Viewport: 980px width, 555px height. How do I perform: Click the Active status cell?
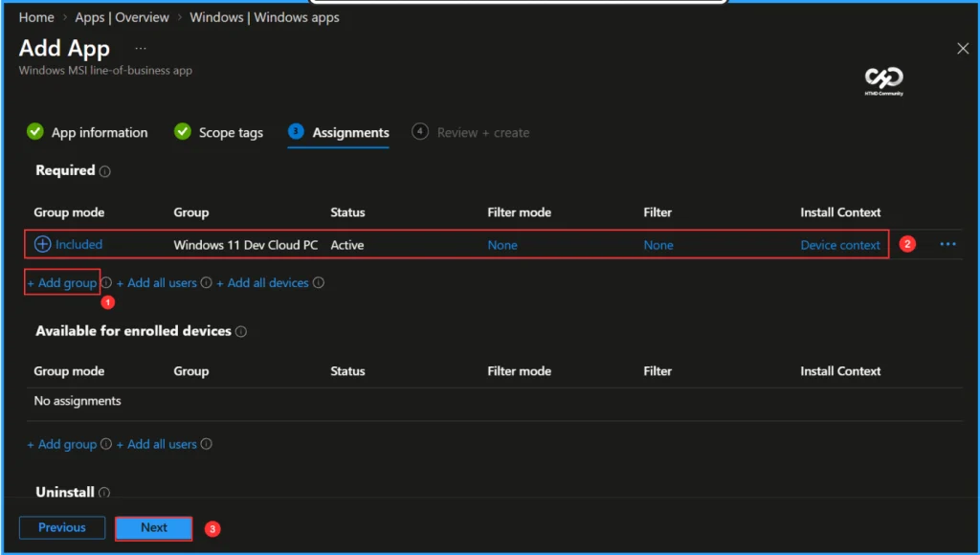click(x=346, y=245)
